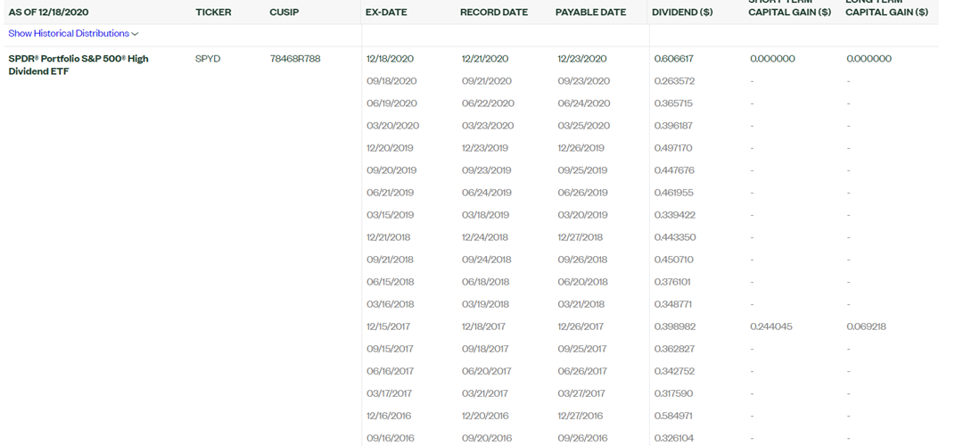Click payable date 09/25/2017
Image resolution: width=980 pixels, height=446 pixels.
coord(582,349)
